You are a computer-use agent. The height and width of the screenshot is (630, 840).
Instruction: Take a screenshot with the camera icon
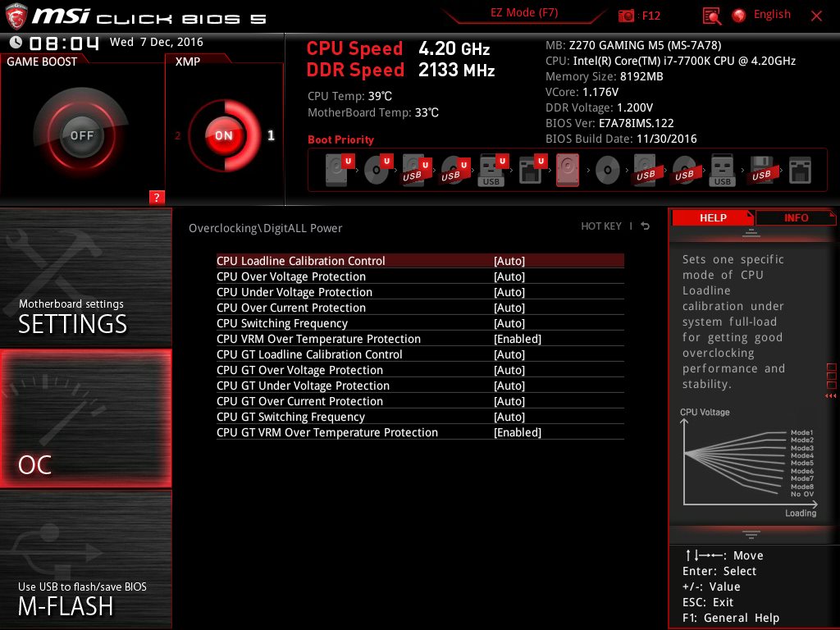pyautogui.click(x=626, y=16)
